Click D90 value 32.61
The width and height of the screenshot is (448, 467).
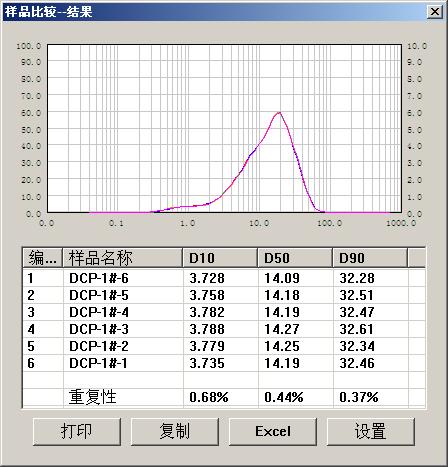tap(357, 329)
